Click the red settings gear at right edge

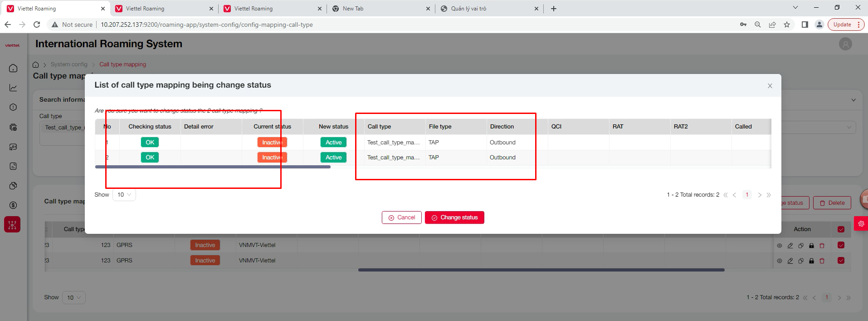click(861, 223)
